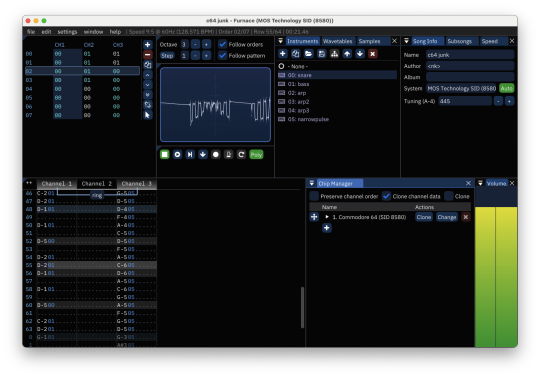Move instrument down in the list
This screenshot has height=377, width=540.
[360, 54]
